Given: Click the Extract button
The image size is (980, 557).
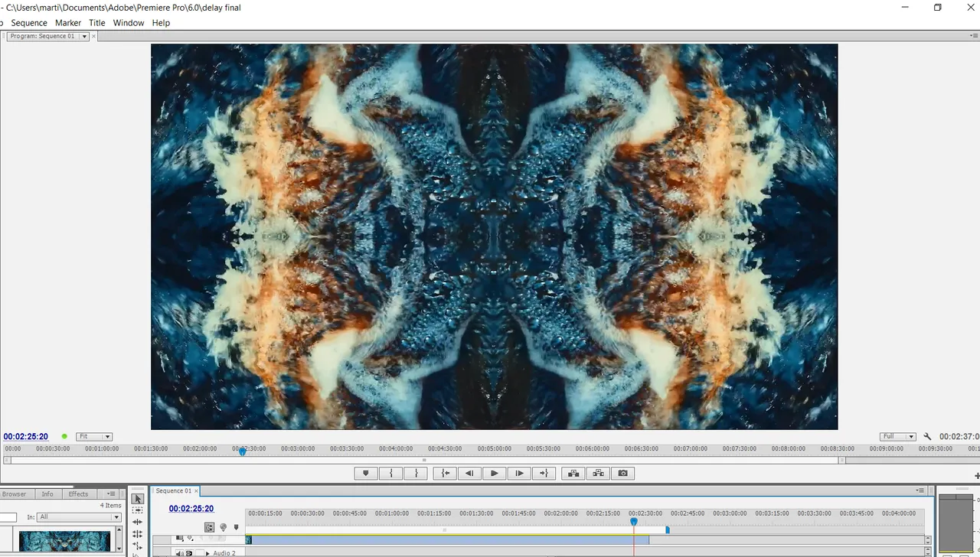Looking at the screenshot, I should click(598, 474).
